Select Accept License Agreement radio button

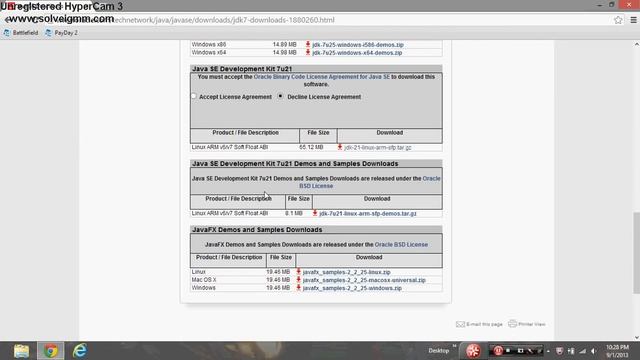(x=194, y=96)
